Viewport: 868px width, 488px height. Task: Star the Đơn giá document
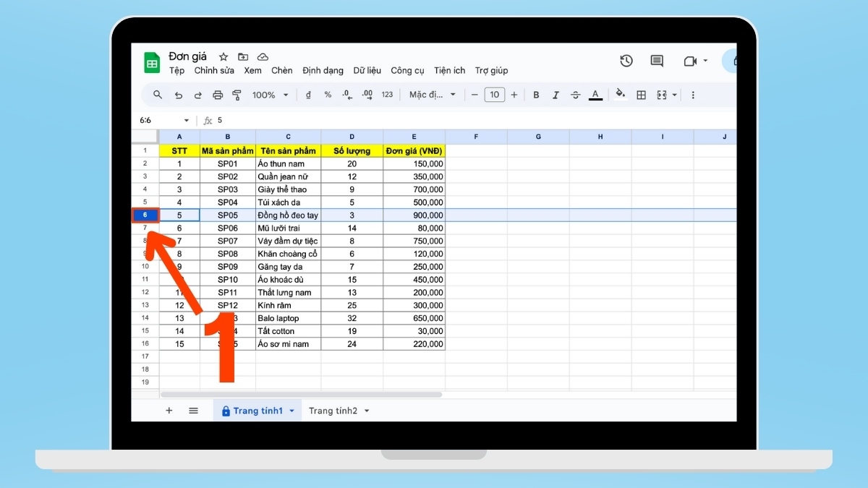pyautogui.click(x=224, y=56)
